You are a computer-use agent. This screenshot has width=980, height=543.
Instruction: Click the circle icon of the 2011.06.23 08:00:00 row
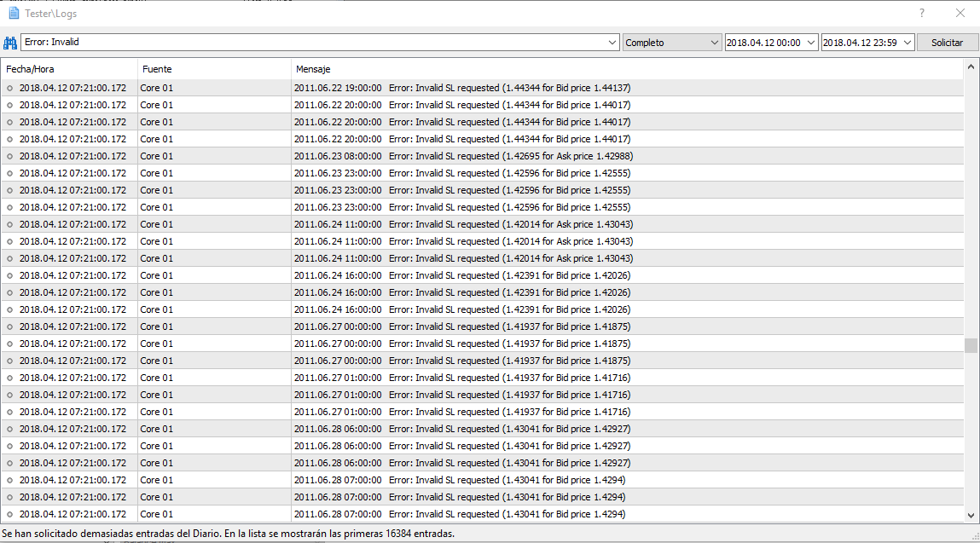pyautogui.click(x=9, y=156)
